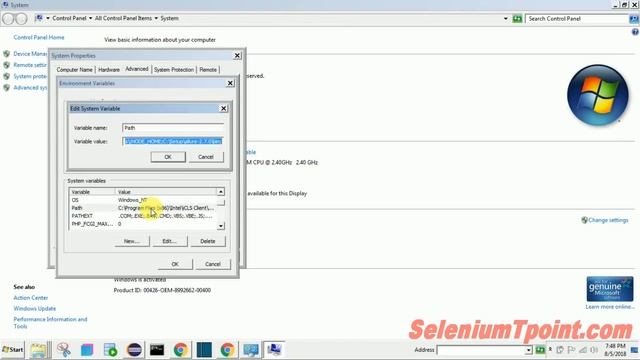The height and width of the screenshot is (360, 640).
Task: Click the help question mark icon
Action: [635, 32]
